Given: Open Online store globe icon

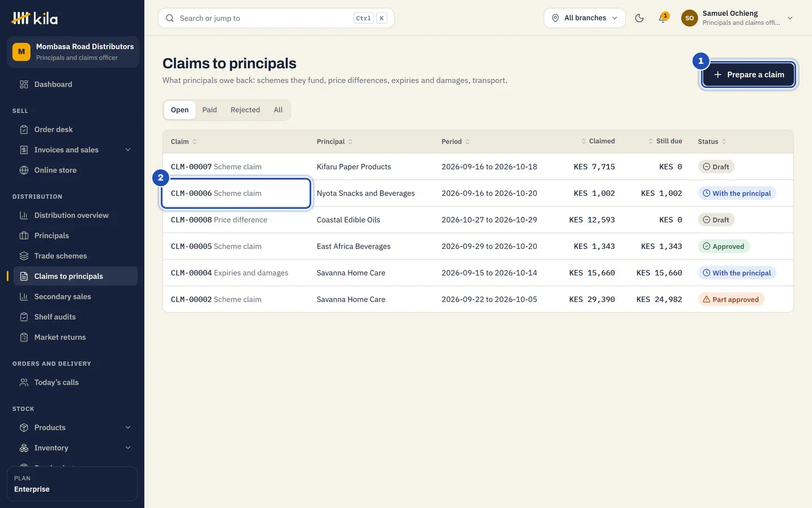Looking at the screenshot, I should [x=24, y=170].
